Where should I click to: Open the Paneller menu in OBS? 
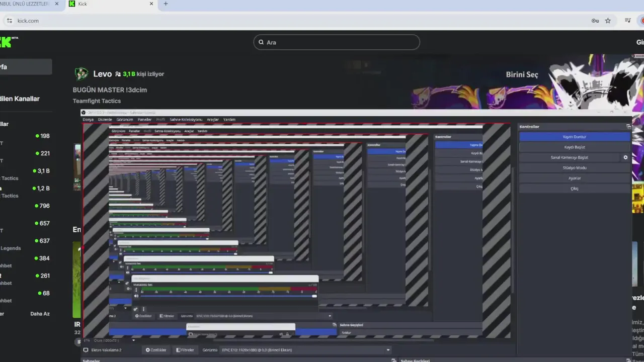tap(144, 120)
